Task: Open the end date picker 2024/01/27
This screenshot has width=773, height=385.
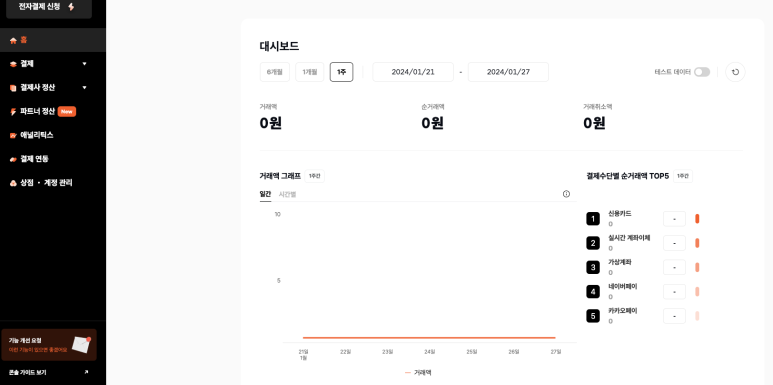Action: 508,72
